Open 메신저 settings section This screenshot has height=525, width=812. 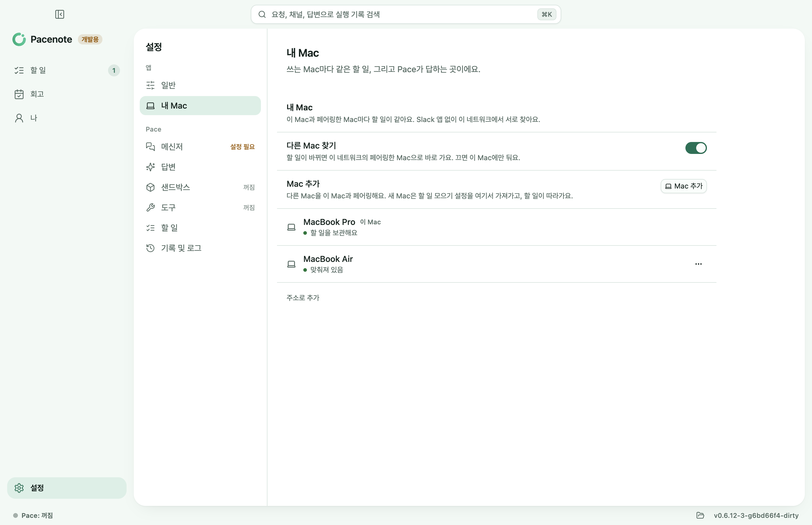[200, 146]
